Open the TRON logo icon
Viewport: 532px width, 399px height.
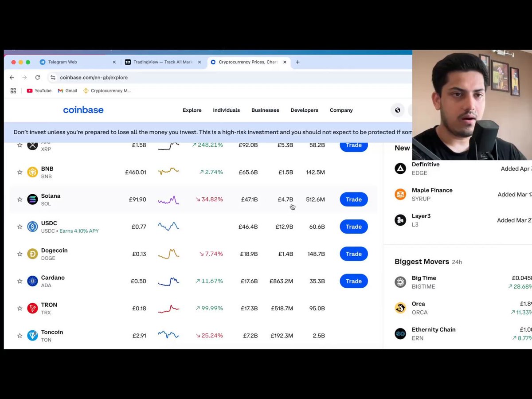tap(32, 308)
